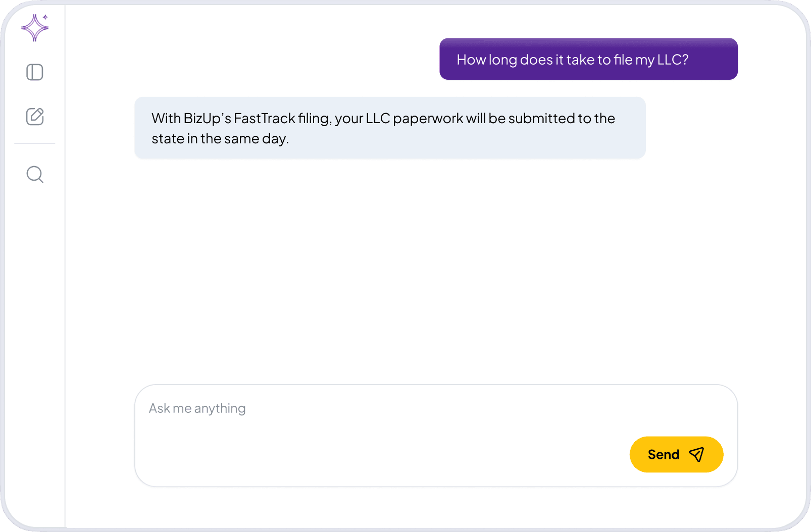Click the small star accent on logo
The image size is (811, 532).
coord(45,17)
